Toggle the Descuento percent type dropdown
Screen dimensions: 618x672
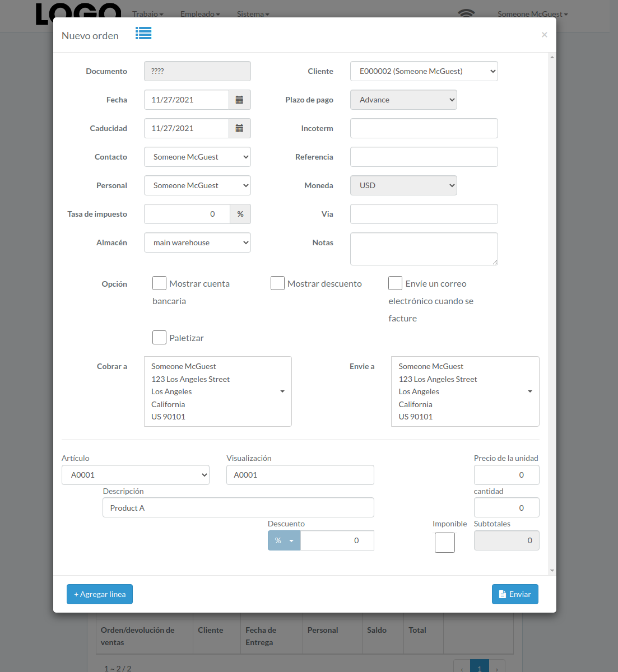(284, 540)
